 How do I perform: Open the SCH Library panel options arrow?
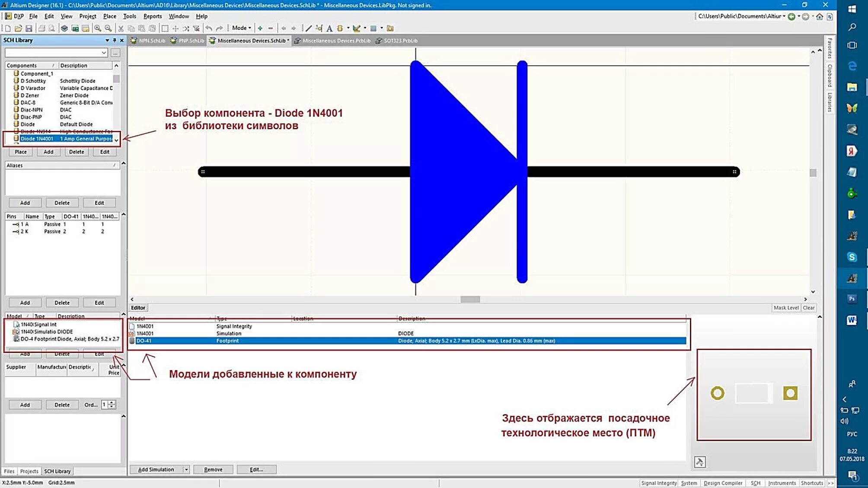point(107,40)
